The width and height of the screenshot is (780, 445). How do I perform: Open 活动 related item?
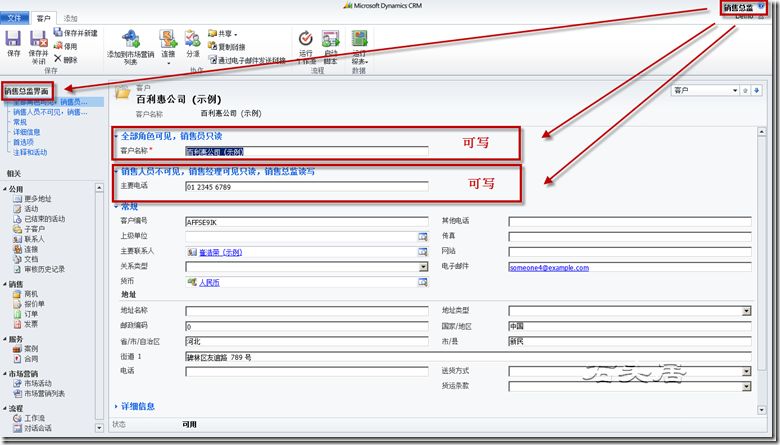pos(26,209)
